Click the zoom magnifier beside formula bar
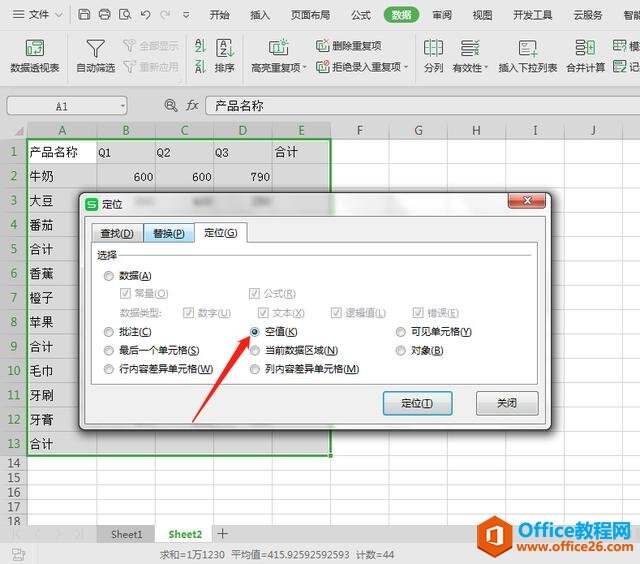Viewport: 640px width, 564px height. coord(171,105)
